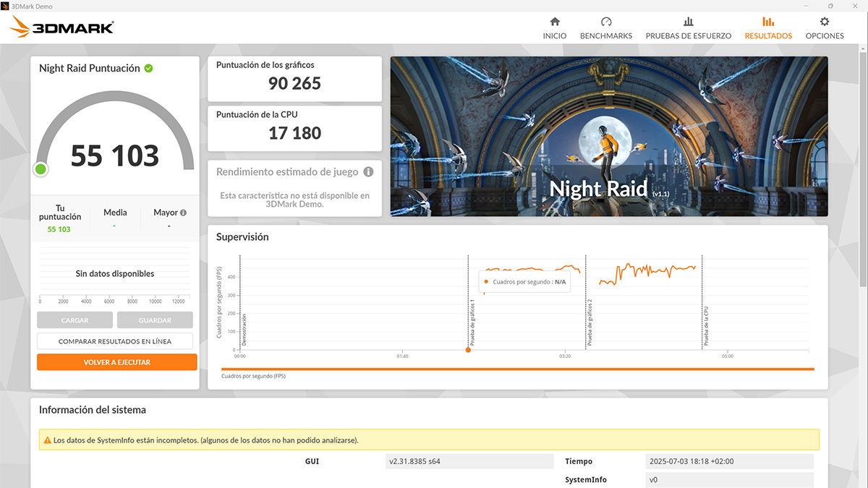The height and width of the screenshot is (488, 868).
Task: Click the orange marker dot on the chart timeline
Action: pos(468,350)
